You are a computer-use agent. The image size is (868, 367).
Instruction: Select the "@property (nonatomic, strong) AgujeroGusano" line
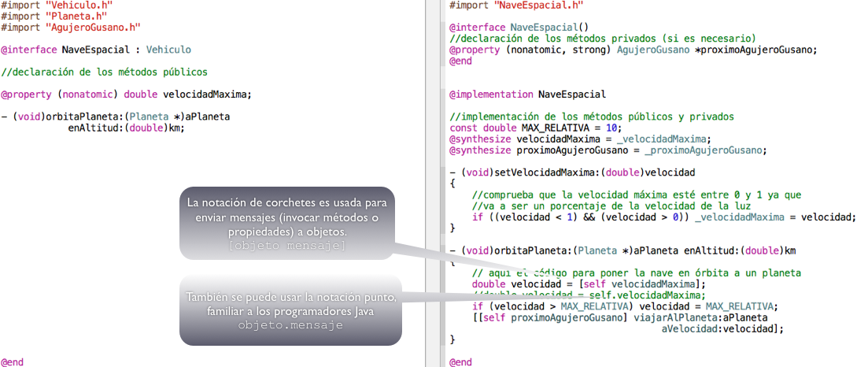coord(633,50)
